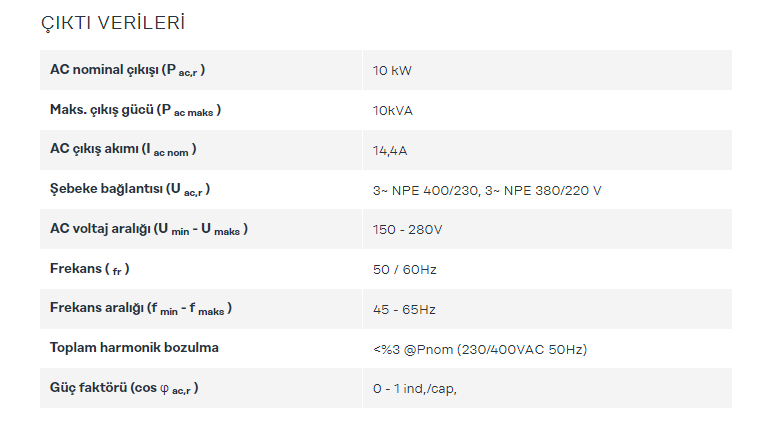Image resolution: width=759 pixels, height=431 pixels.
Task: Select the 10 kW value cell
Action: [x=392, y=71]
